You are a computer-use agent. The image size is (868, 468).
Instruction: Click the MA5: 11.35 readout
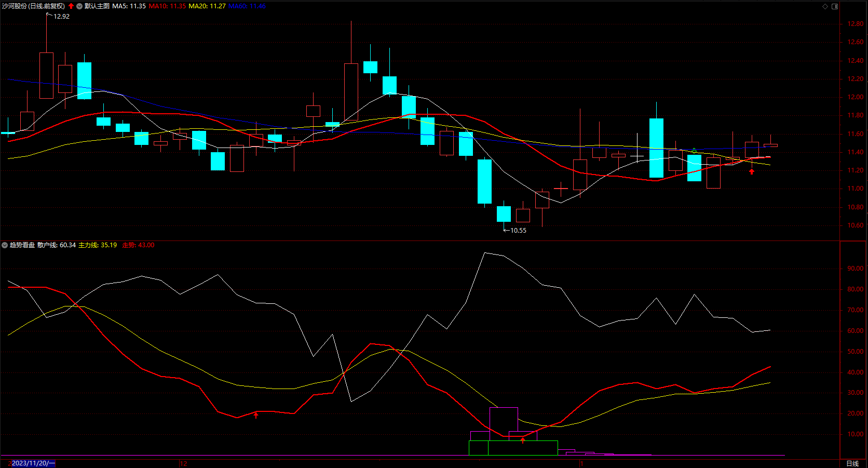129,6
